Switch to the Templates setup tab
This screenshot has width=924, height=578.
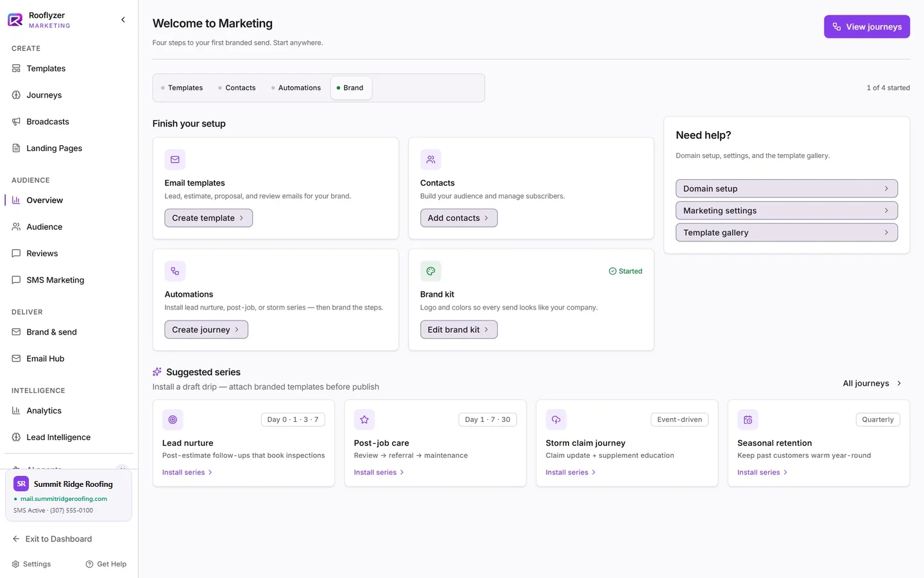pos(182,88)
